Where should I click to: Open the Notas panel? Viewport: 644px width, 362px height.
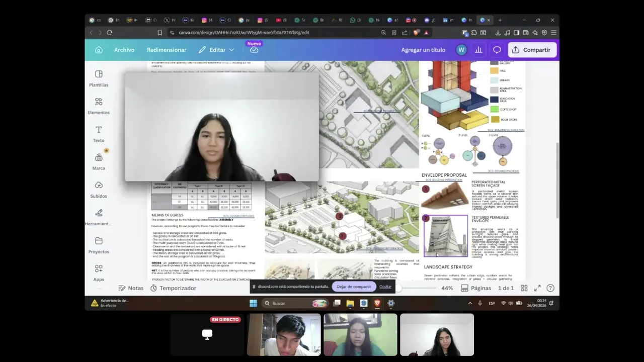pos(131,288)
